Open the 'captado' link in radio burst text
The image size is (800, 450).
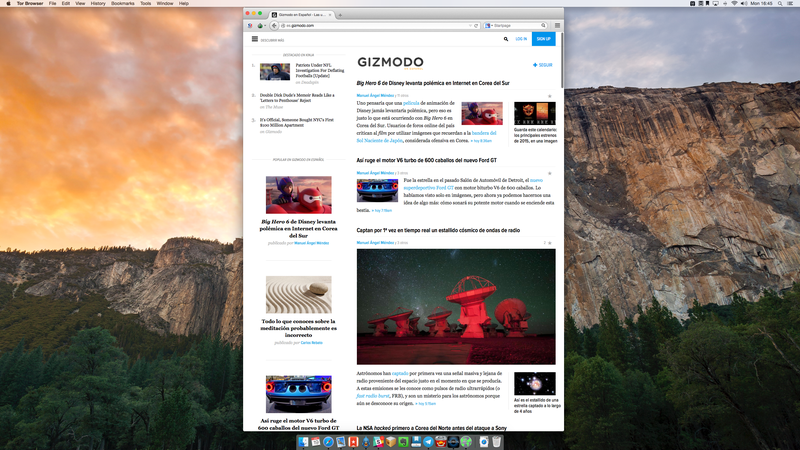click(x=400, y=373)
